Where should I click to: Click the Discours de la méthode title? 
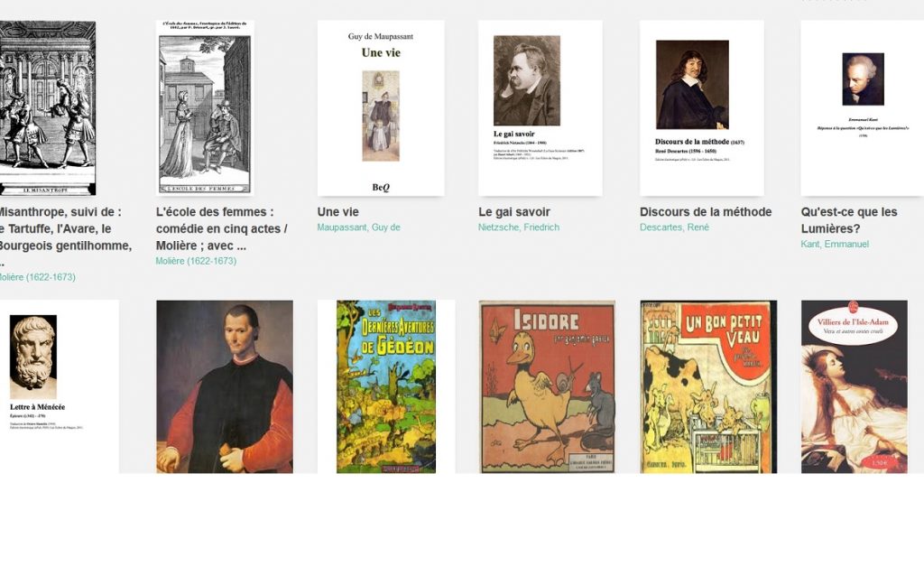click(x=706, y=212)
